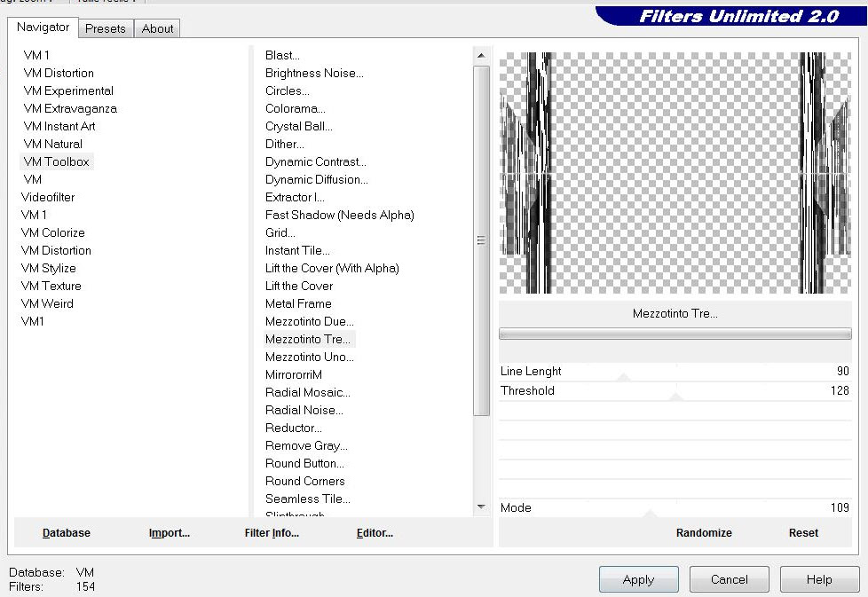The width and height of the screenshot is (868, 597).
Task: Click the Line Lenght value 90
Action: (842, 372)
